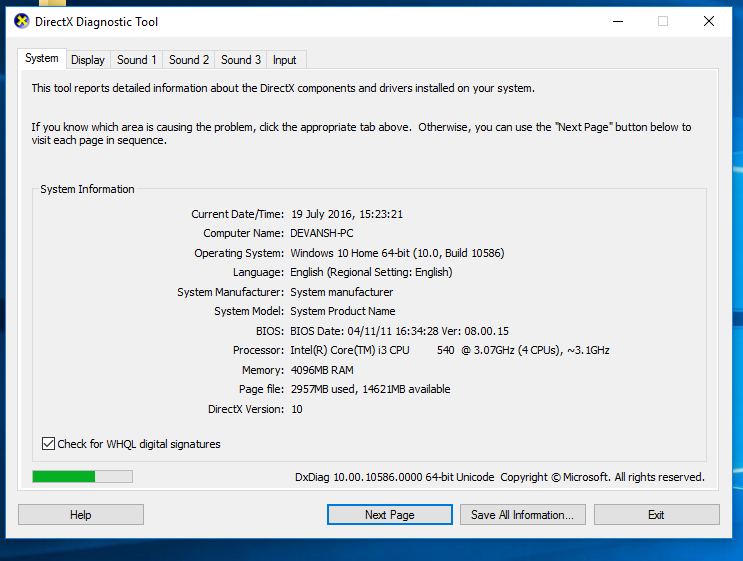Minimize the DirectX Diagnostic Tool window

[618, 21]
